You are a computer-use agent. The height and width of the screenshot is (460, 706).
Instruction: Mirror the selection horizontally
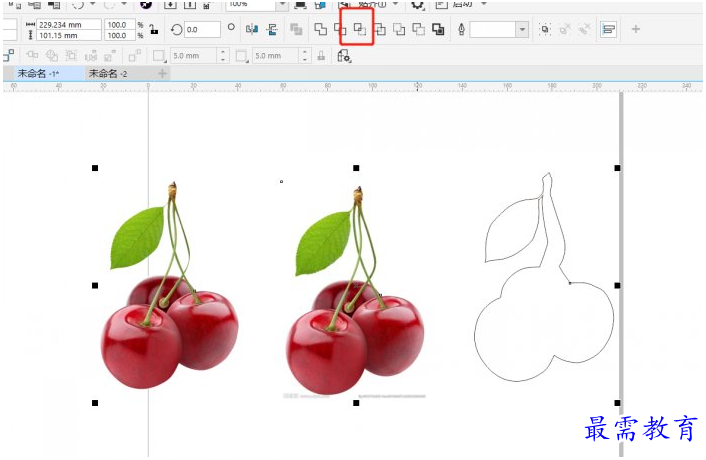pos(252,29)
